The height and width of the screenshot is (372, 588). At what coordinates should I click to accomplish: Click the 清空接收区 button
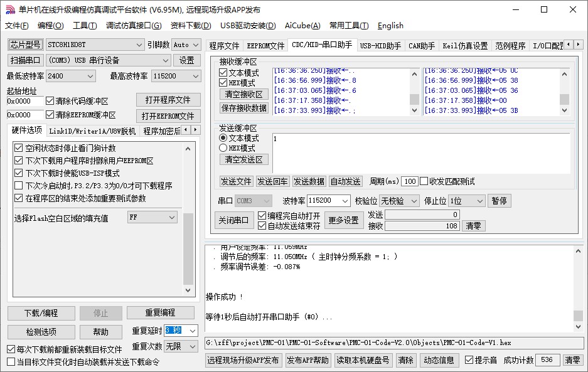point(243,94)
